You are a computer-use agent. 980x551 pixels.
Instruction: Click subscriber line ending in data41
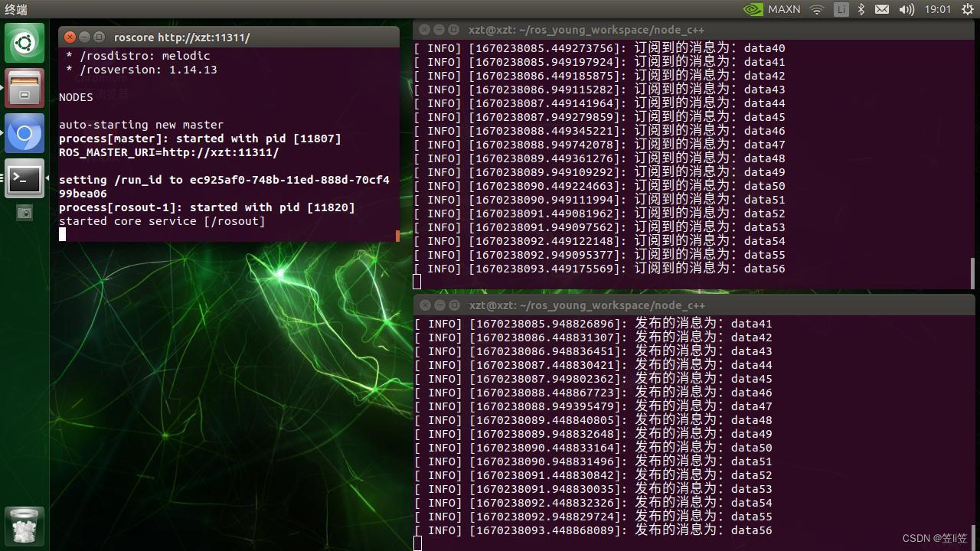tap(599, 62)
